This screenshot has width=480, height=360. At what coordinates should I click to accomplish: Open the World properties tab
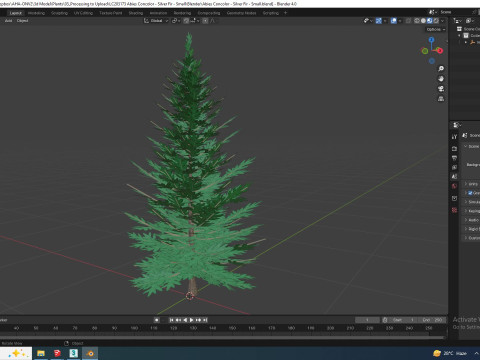(x=454, y=186)
